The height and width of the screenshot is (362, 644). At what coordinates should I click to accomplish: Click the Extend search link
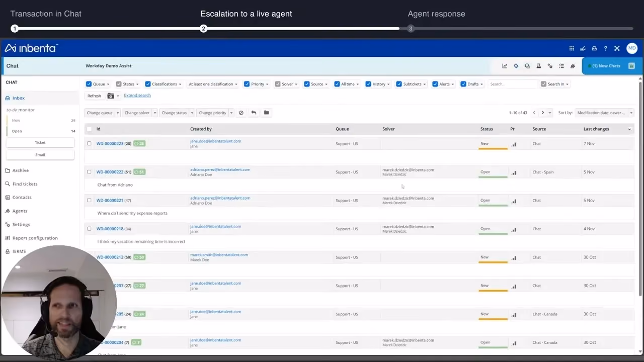click(137, 96)
